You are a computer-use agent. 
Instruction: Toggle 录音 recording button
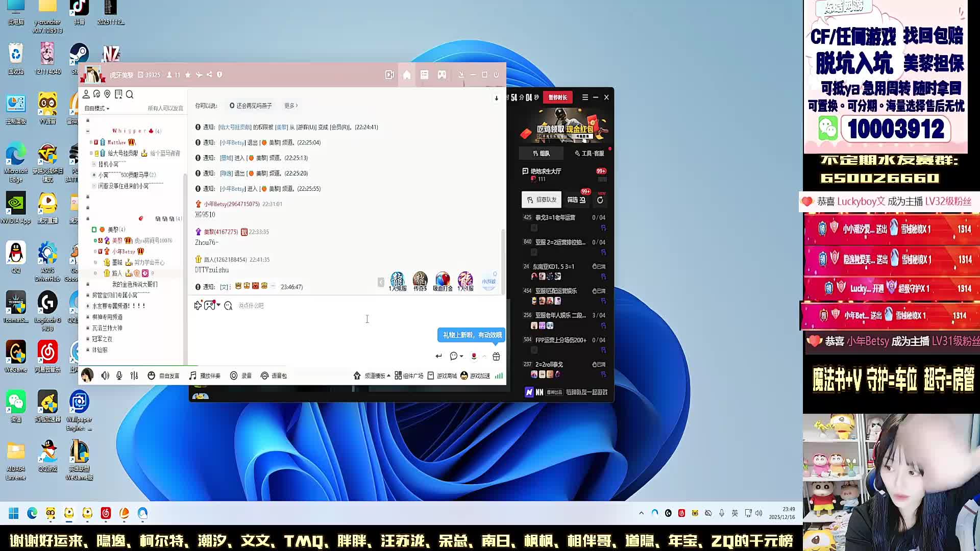point(241,375)
